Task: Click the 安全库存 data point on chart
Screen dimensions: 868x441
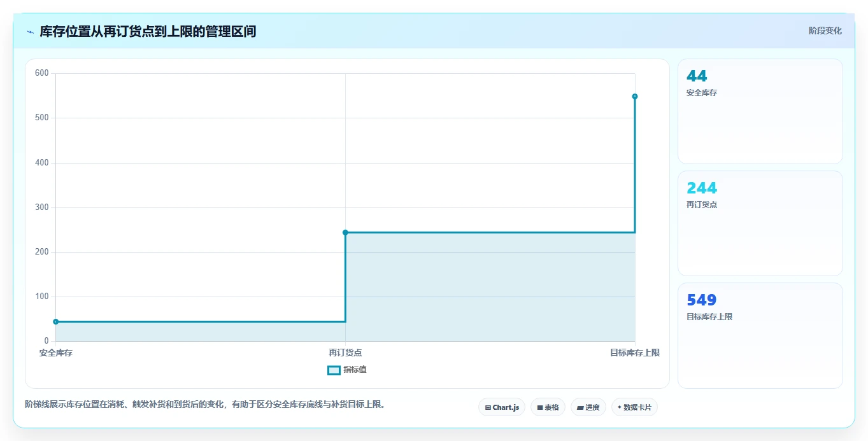Action: click(56, 322)
